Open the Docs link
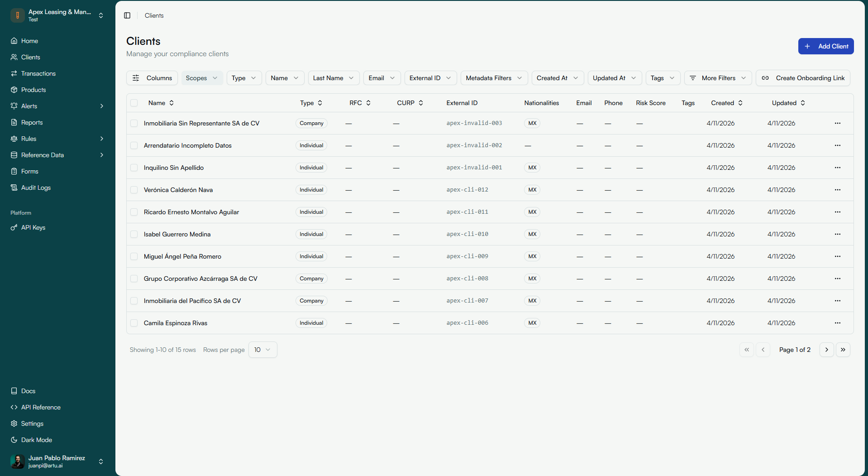Screen dimensions: 868x476 coord(28,391)
